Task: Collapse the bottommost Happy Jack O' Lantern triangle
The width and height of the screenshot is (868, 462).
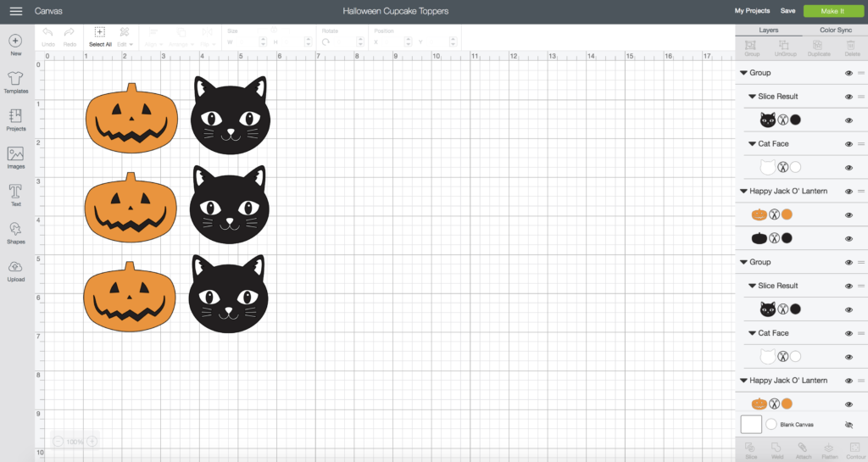Action: [x=743, y=381]
